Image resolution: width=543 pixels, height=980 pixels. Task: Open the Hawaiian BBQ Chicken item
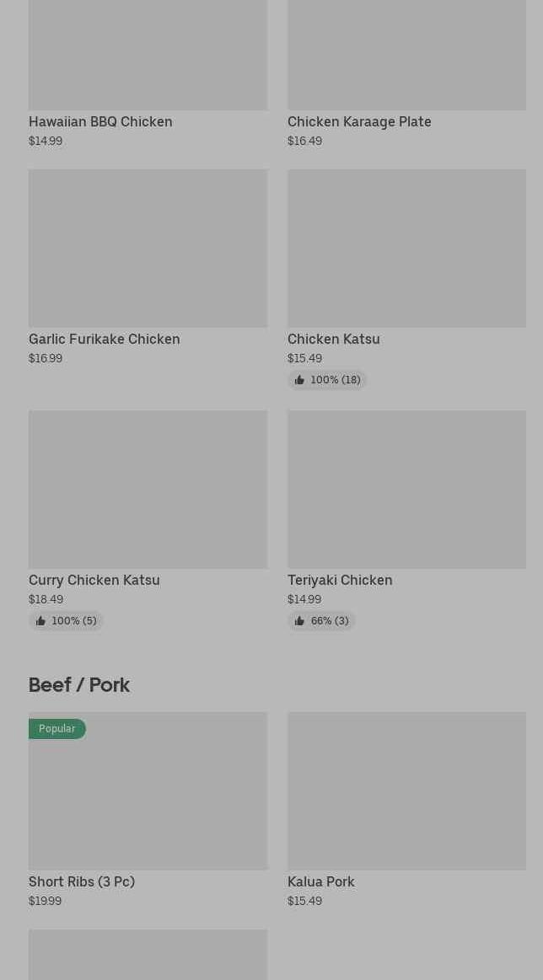(100, 121)
